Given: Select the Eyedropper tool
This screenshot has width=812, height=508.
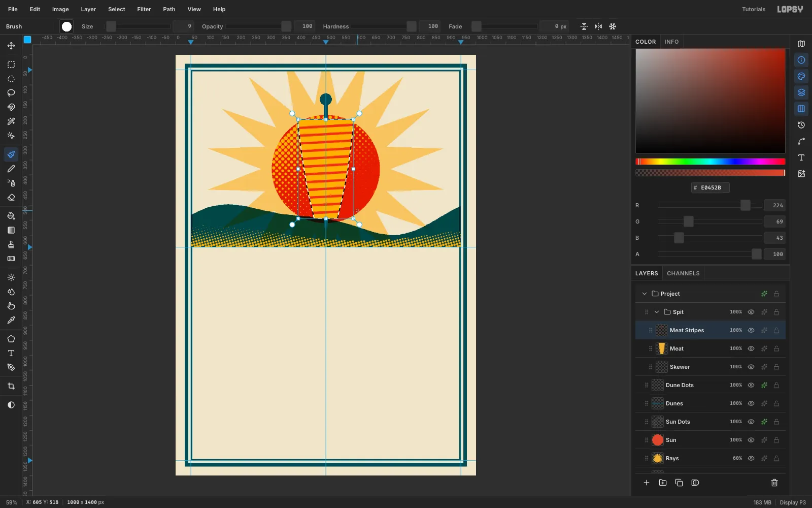Looking at the screenshot, I should pos(11,320).
